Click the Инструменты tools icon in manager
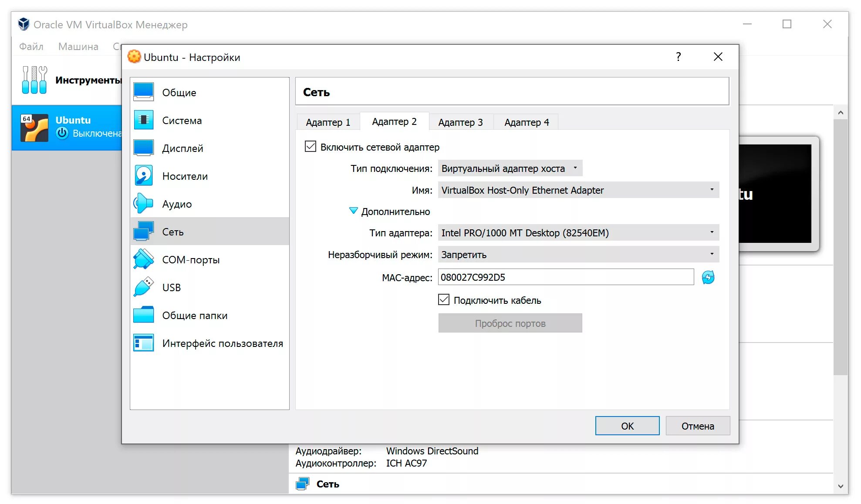Viewport: 861px width, 504px height. [34, 80]
